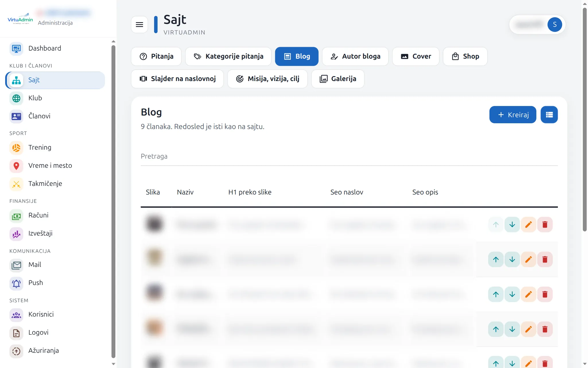Open Računi under Finansije
The height and width of the screenshot is (368, 588).
pyautogui.click(x=55, y=215)
